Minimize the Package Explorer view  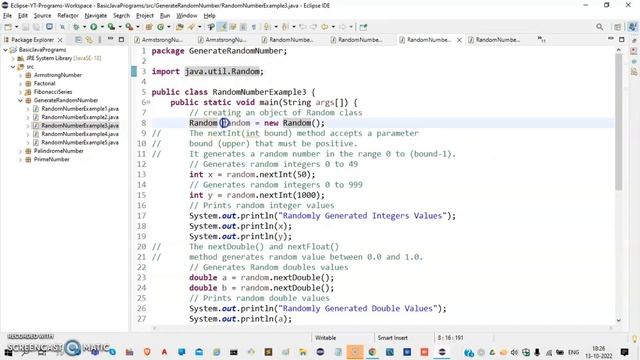pos(110,39)
